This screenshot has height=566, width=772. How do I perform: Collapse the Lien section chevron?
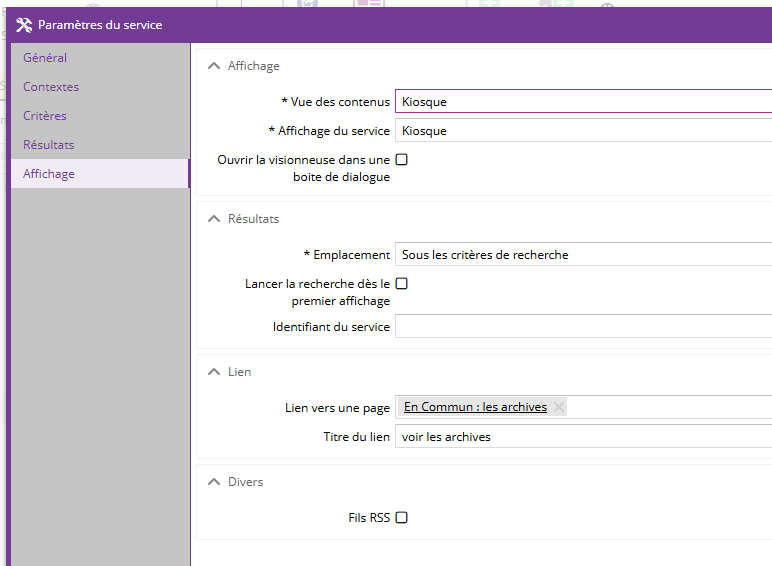[214, 372]
